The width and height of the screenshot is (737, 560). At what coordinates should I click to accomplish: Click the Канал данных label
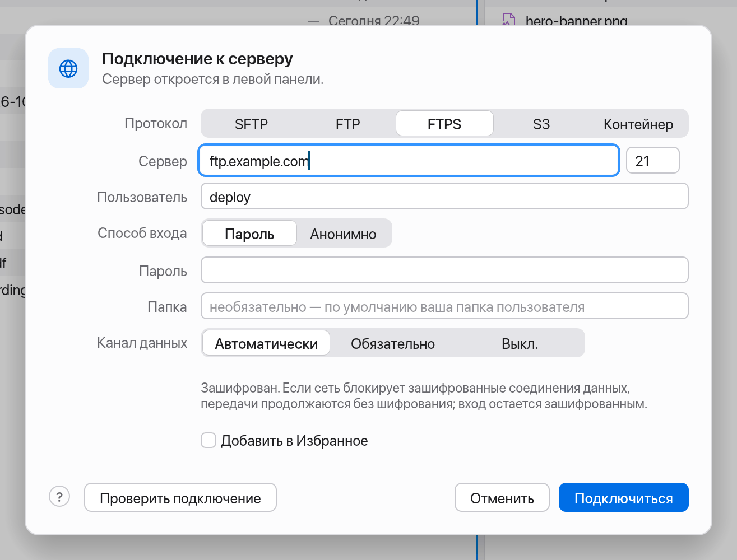(142, 343)
